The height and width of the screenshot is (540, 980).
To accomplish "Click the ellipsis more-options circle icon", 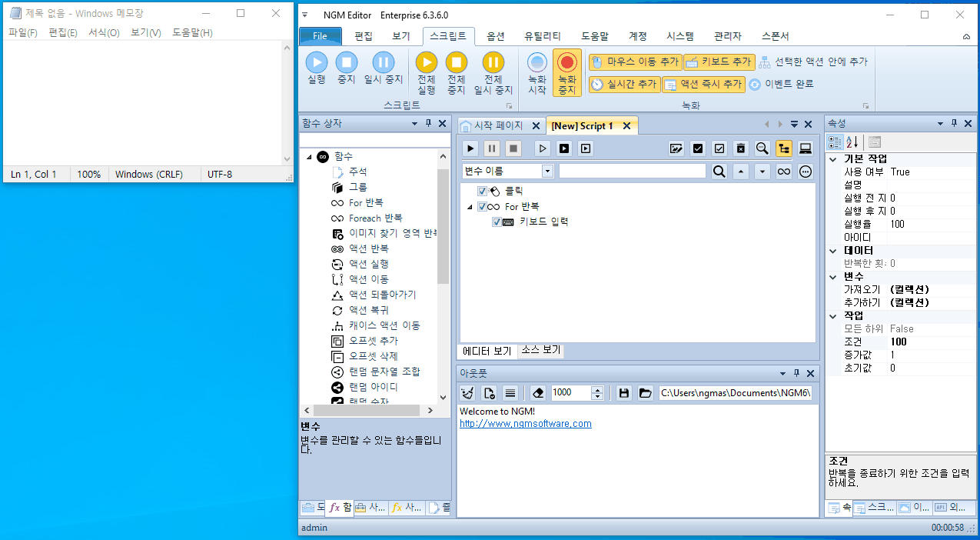I will [x=806, y=172].
